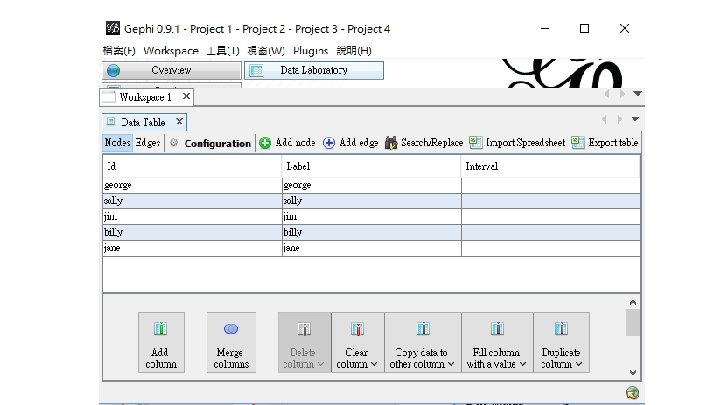
Task: Expand the Copy data to other column arrow
Action: pos(451,364)
